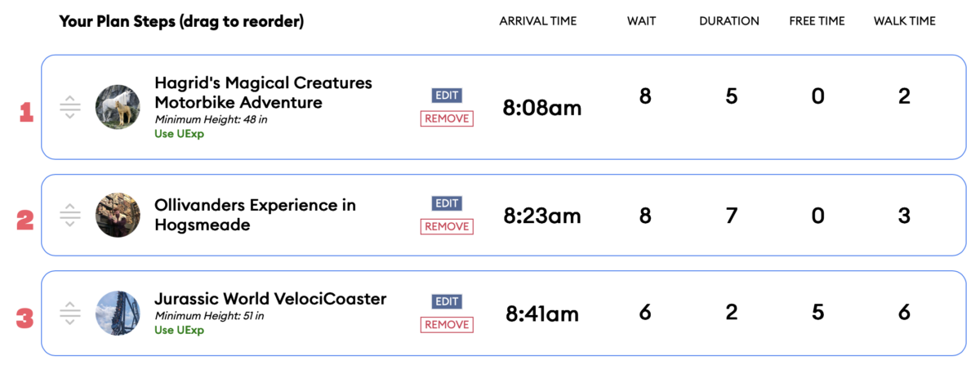Remove Hagrid's Motorbike Adventure from plan

[447, 118]
